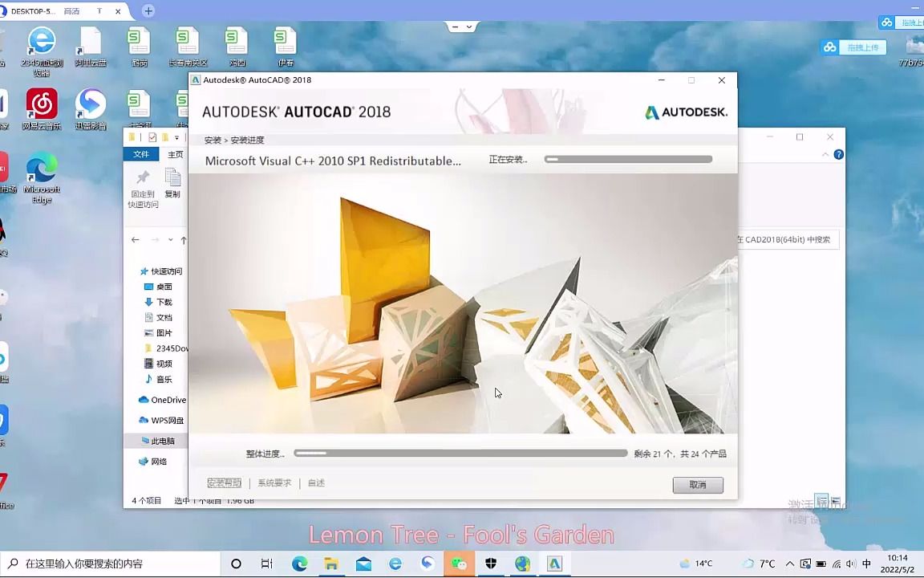Open WeChat from the taskbar
Viewport: 924px width, 578px height.
[x=459, y=564]
